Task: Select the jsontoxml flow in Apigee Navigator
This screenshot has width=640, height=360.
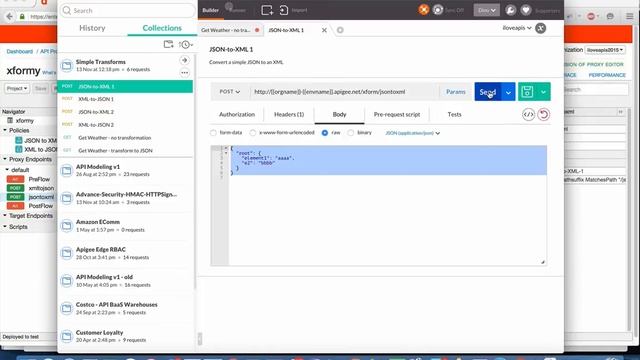Action: [x=41, y=197]
